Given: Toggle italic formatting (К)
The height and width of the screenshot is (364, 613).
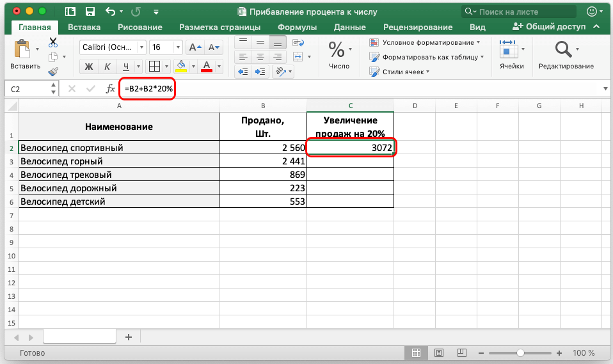Looking at the screenshot, I should point(107,67).
